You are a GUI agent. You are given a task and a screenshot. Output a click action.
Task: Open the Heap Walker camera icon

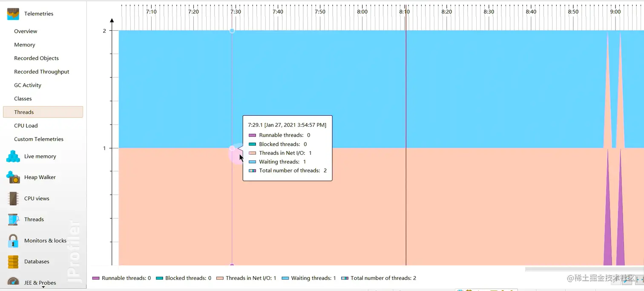(13, 177)
